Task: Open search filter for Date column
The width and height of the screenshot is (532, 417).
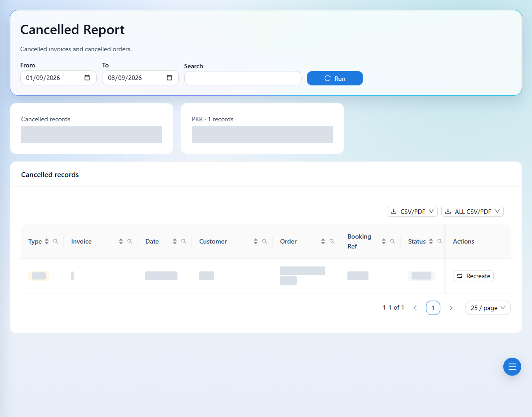Action: (184, 241)
